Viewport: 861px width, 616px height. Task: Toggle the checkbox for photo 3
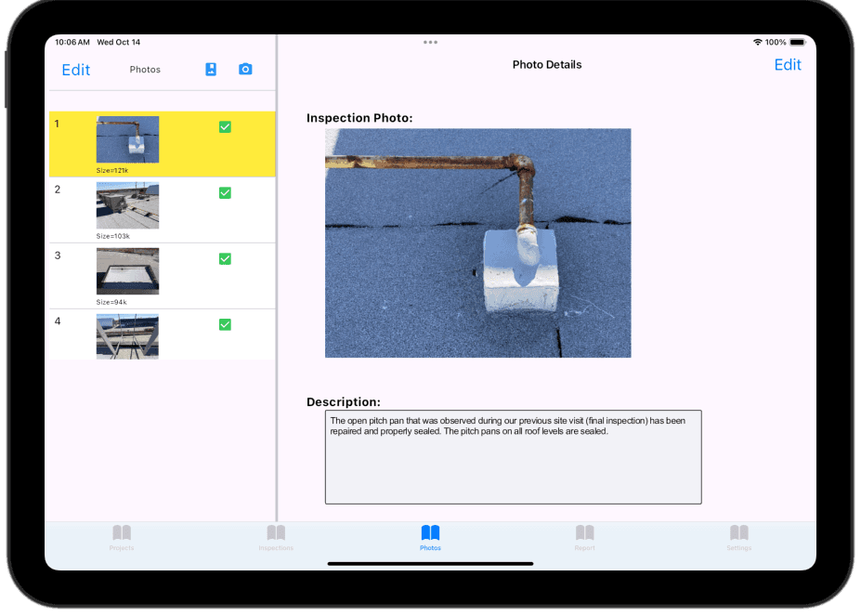pos(225,259)
